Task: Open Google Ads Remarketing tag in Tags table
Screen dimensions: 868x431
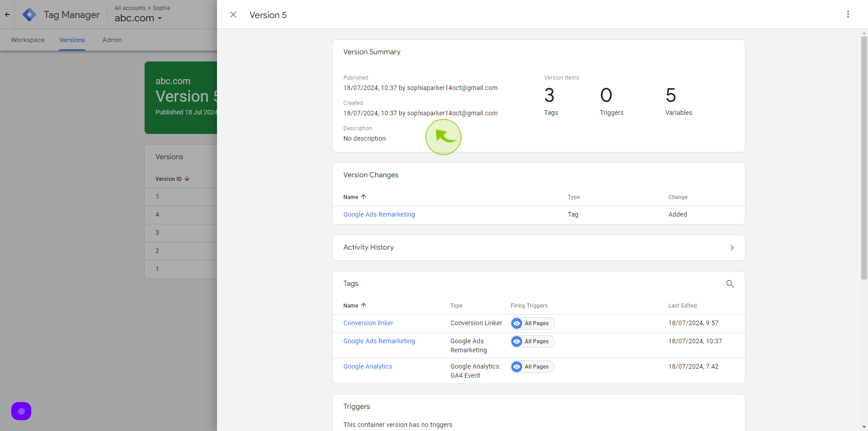Action: click(379, 341)
